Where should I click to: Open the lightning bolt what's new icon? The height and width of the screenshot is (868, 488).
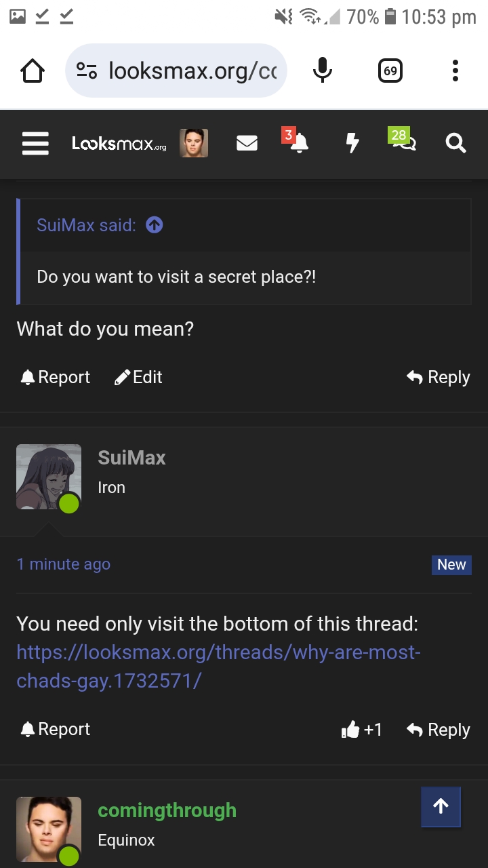tap(352, 143)
